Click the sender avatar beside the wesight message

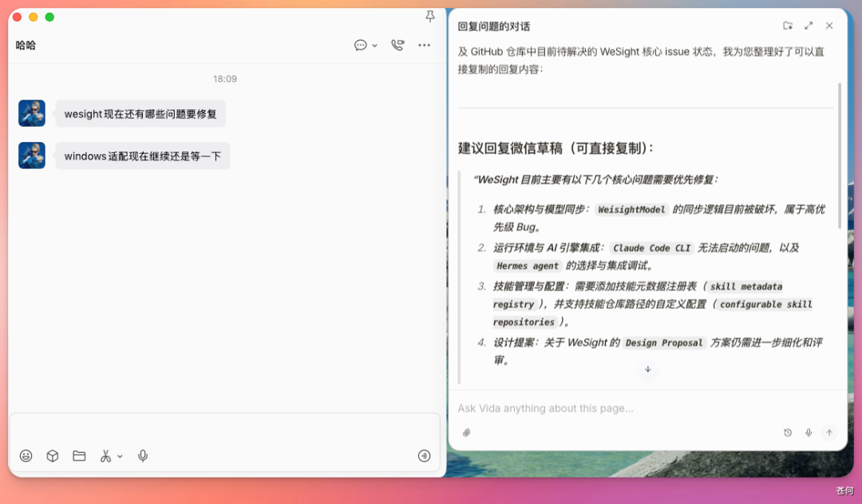[32, 113]
